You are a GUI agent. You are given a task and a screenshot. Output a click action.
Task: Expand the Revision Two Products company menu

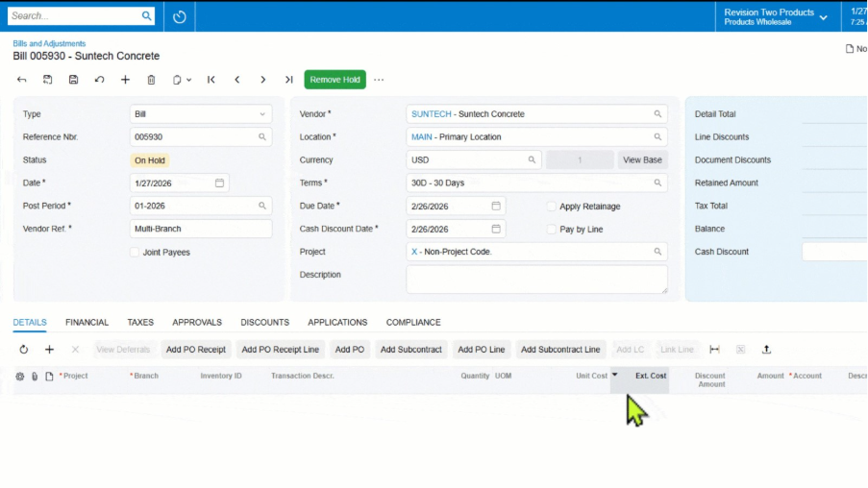pos(778,16)
